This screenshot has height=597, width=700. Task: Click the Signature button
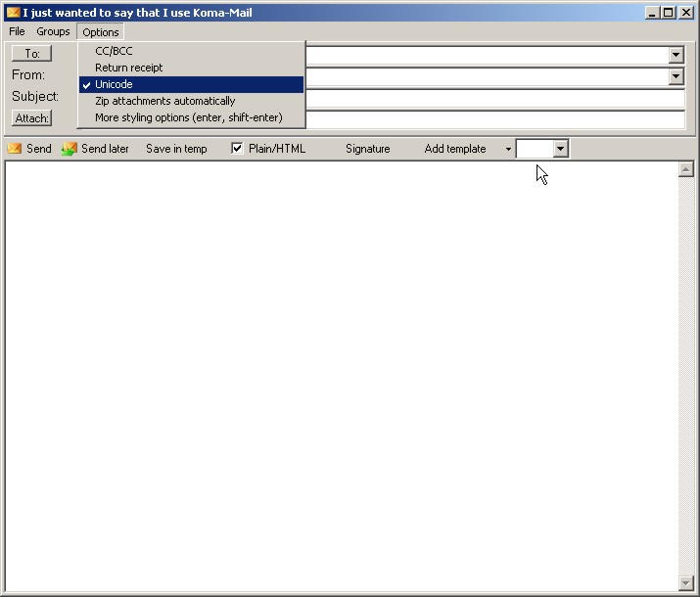(368, 149)
